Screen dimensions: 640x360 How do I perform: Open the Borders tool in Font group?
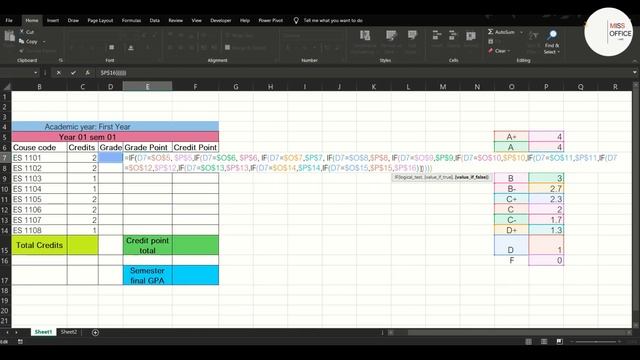click(x=111, y=48)
